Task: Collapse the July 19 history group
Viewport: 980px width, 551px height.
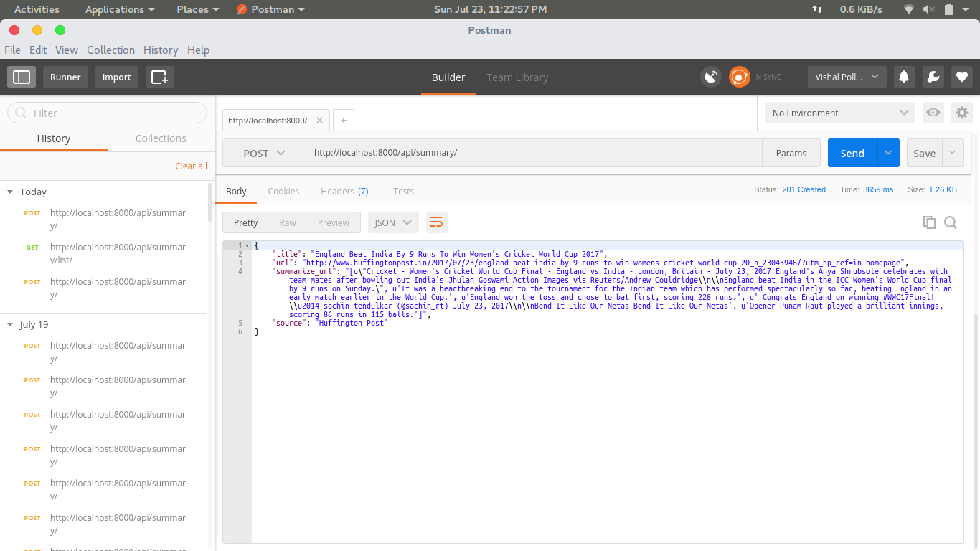Action: (x=10, y=324)
